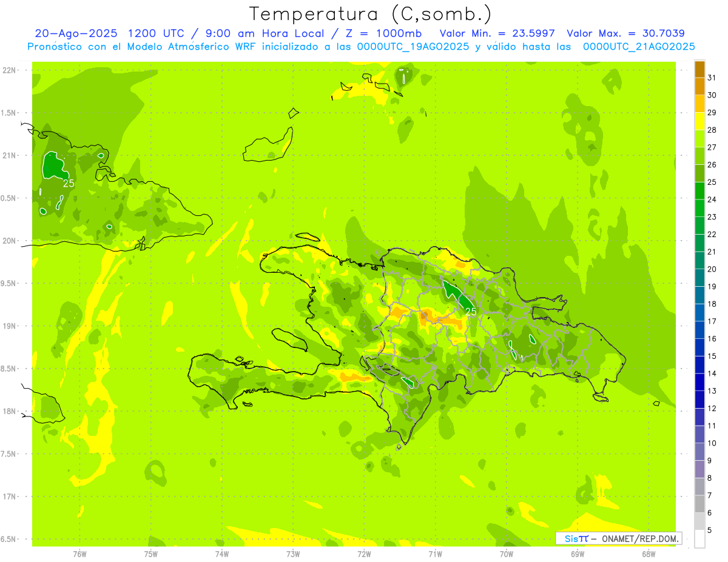Click contour label "25" in Dominican Republic
Viewport: 728px width, 562px height.
click(471, 311)
